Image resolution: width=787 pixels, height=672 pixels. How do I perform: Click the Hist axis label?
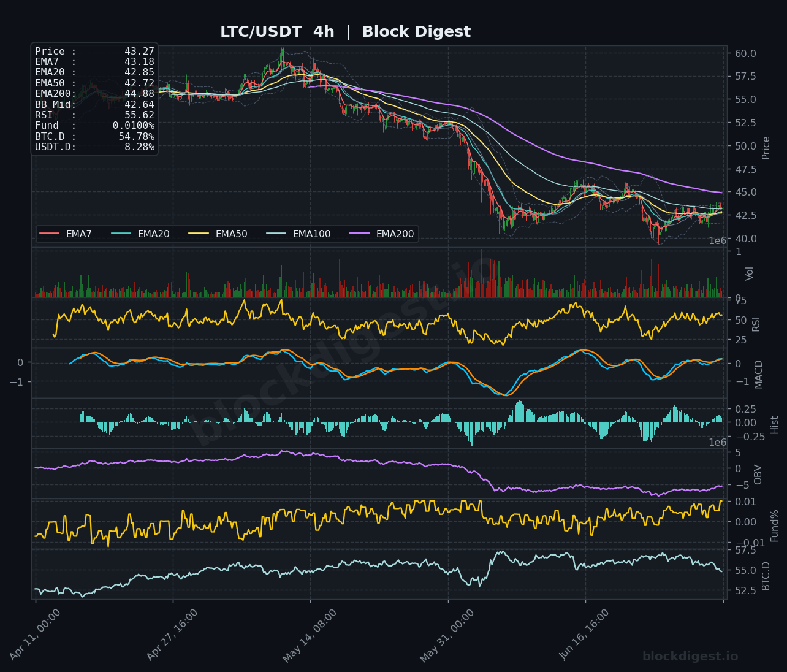pos(774,425)
